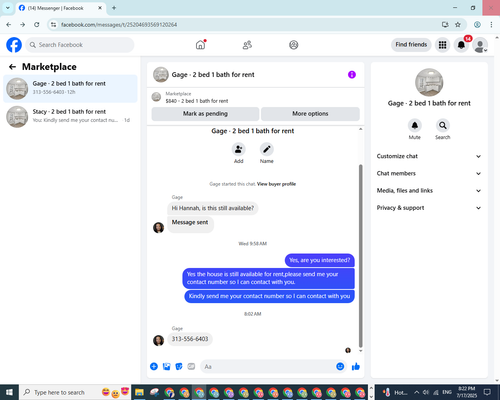Click in Search Facebook field
The width and height of the screenshot is (500, 400).
click(x=80, y=45)
